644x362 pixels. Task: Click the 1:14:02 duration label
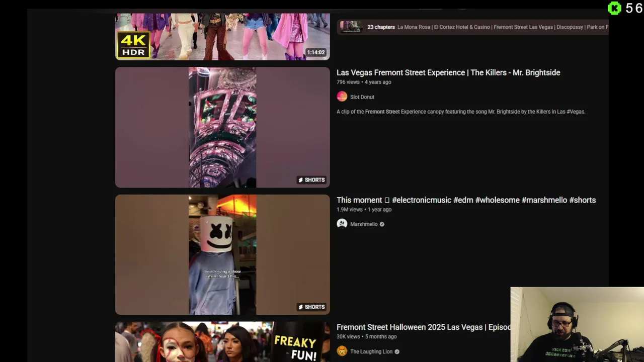coord(316,52)
